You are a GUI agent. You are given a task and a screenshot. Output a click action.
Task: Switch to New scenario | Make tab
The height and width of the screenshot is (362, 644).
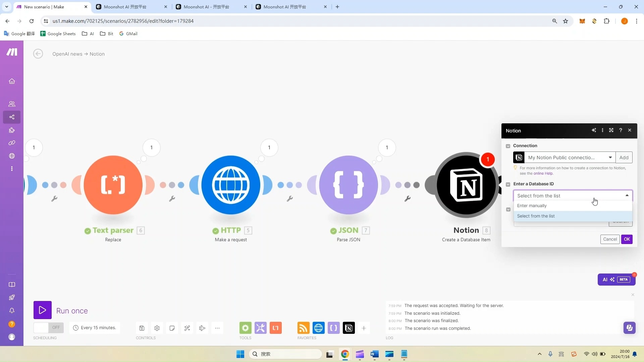click(x=52, y=7)
